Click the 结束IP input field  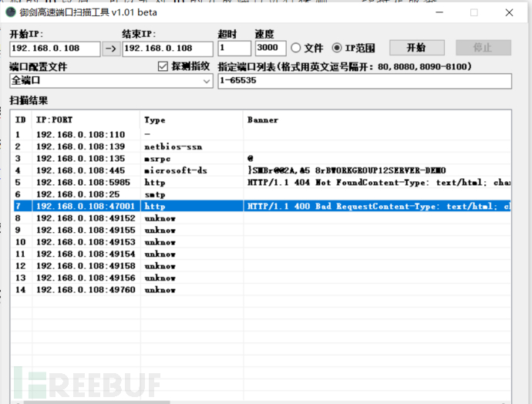click(x=167, y=49)
